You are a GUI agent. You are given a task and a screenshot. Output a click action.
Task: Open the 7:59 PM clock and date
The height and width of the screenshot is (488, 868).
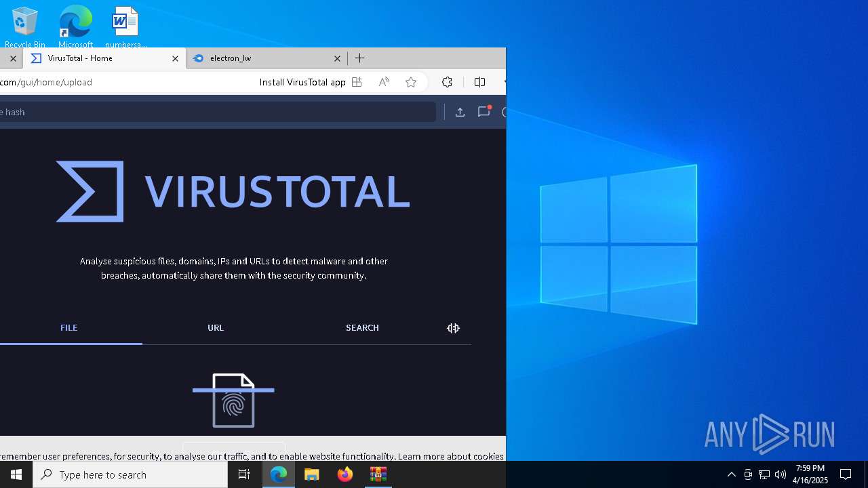812,474
